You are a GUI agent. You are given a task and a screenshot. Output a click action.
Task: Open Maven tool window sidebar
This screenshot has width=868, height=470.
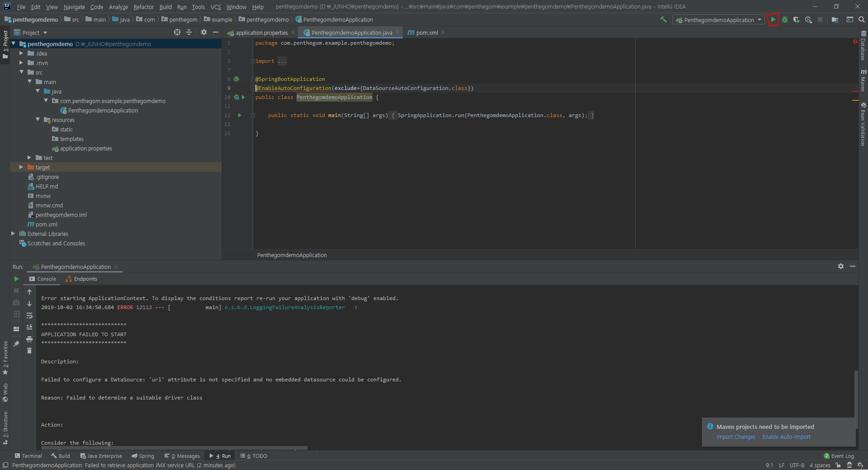863,80
